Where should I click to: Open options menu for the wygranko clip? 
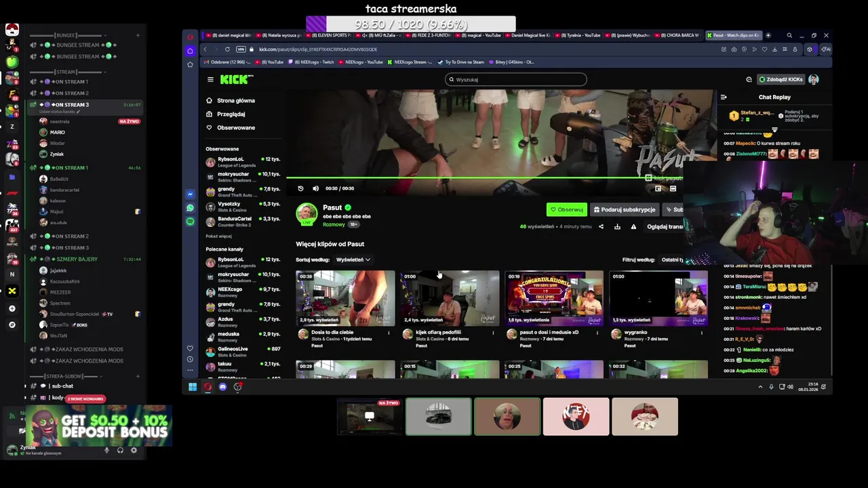(702, 333)
